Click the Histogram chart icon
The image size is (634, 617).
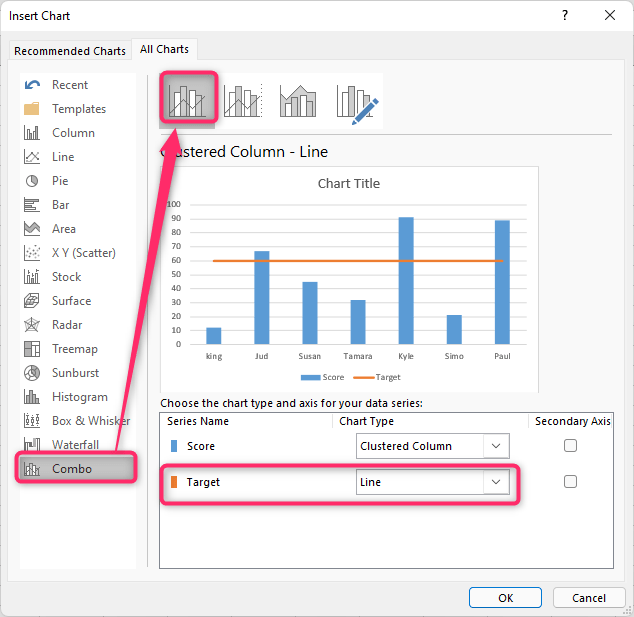(x=32, y=397)
